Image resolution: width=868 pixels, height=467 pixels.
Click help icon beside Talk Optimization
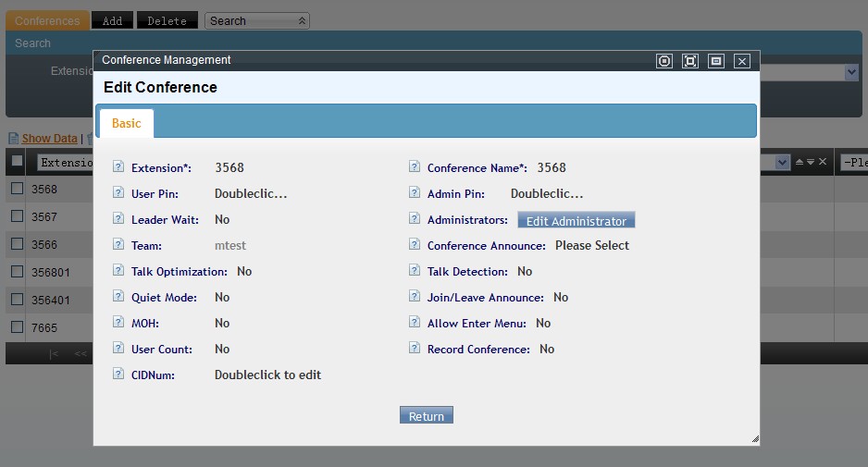tap(118, 271)
